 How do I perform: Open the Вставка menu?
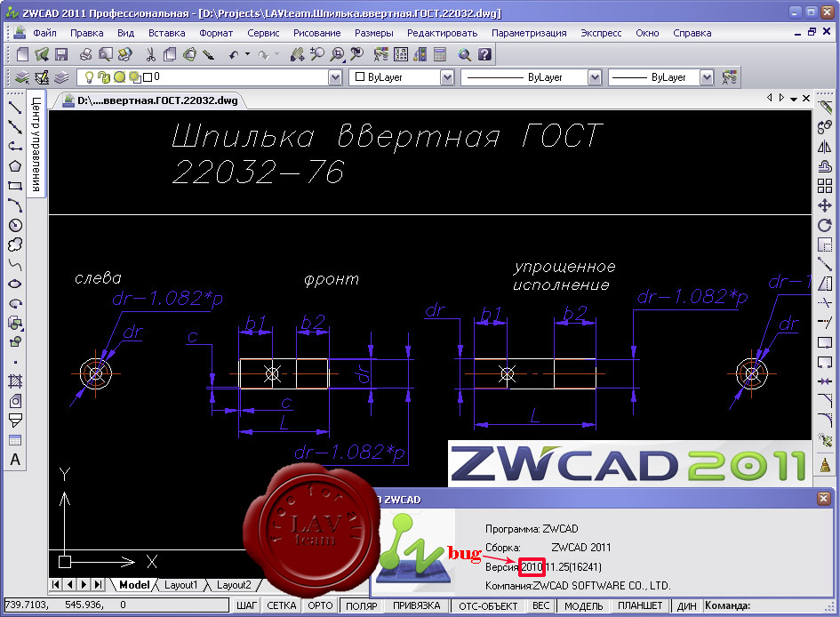tap(166, 33)
